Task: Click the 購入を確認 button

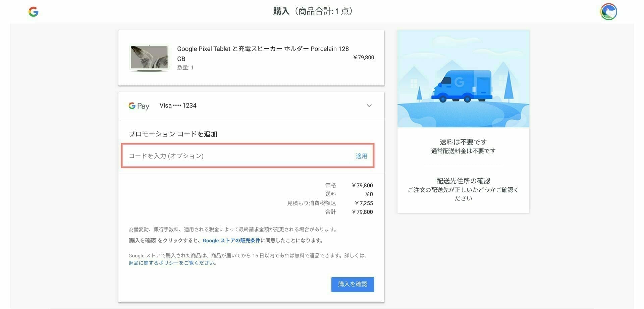Action: tap(353, 285)
